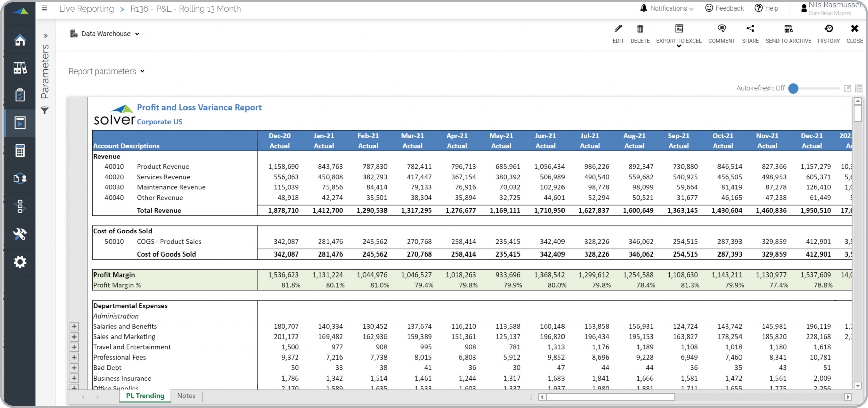Click the horizontal scrollbar right arrow

tap(848, 397)
